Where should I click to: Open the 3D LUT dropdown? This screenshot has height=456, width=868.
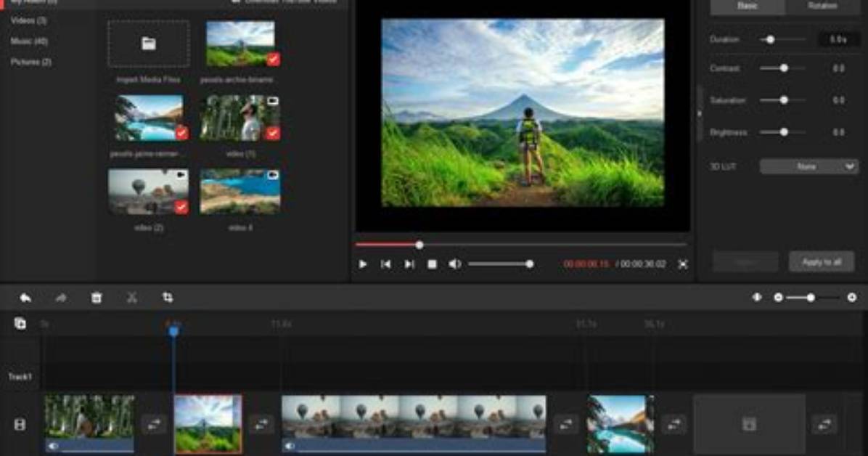pos(808,166)
